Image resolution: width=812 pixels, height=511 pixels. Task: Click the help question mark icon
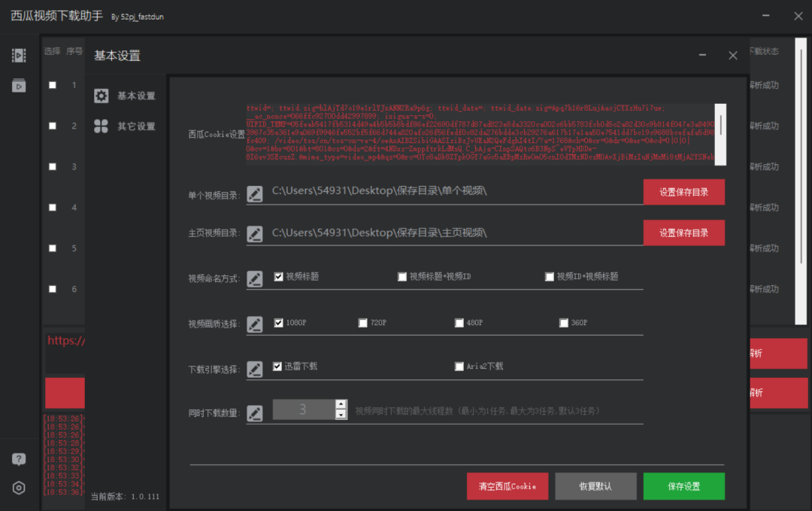pos(19,460)
